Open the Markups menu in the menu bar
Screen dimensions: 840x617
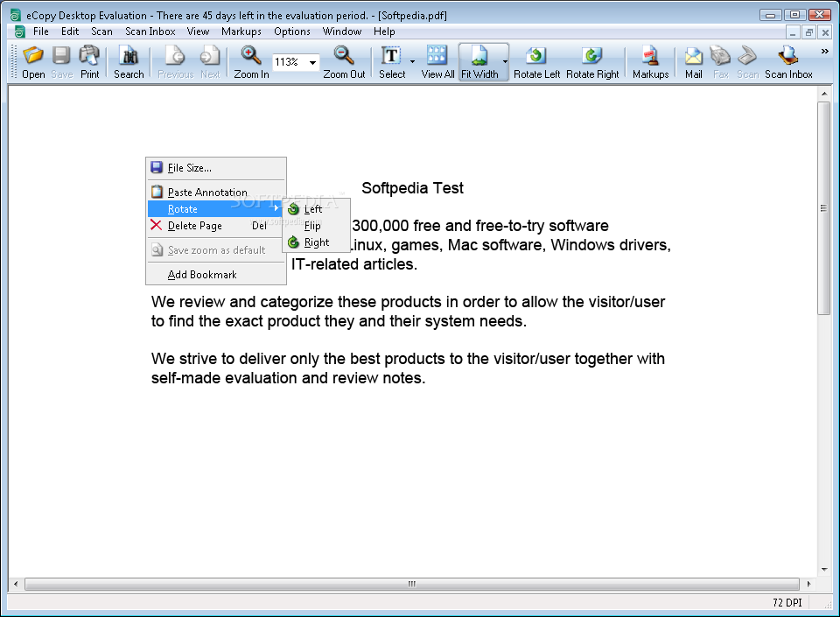point(241,32)
